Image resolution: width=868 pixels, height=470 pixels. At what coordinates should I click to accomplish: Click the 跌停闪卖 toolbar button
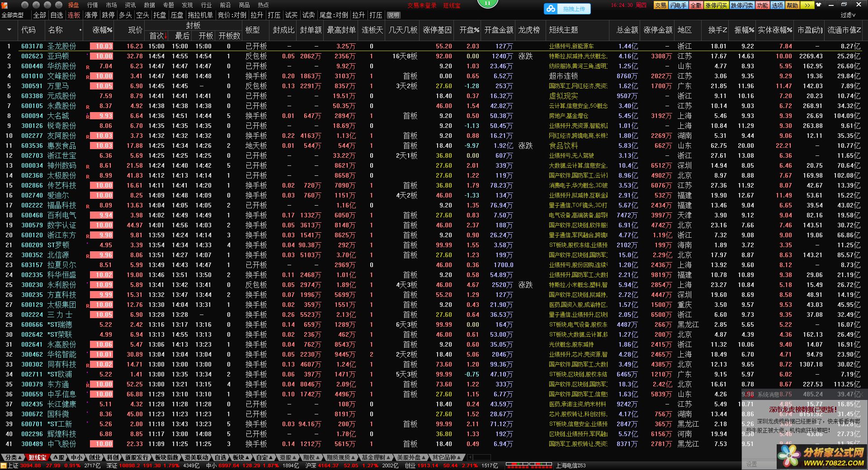742,5
